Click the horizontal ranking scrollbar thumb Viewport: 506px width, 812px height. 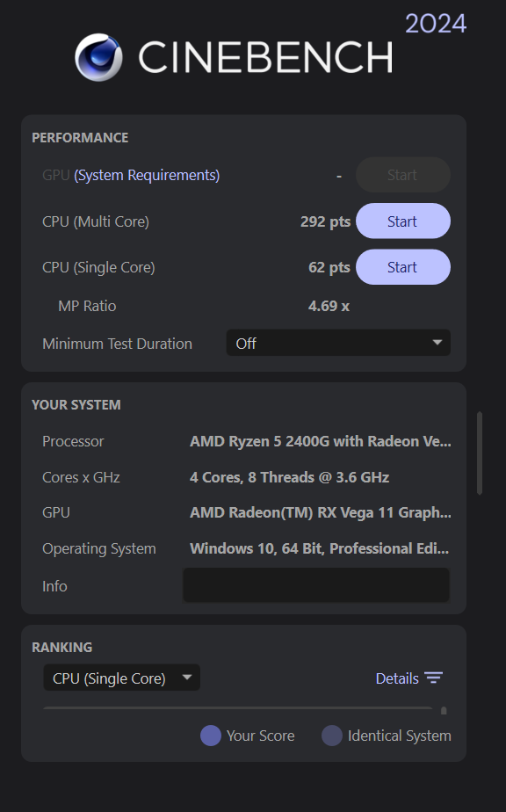(x=445, y=709)
